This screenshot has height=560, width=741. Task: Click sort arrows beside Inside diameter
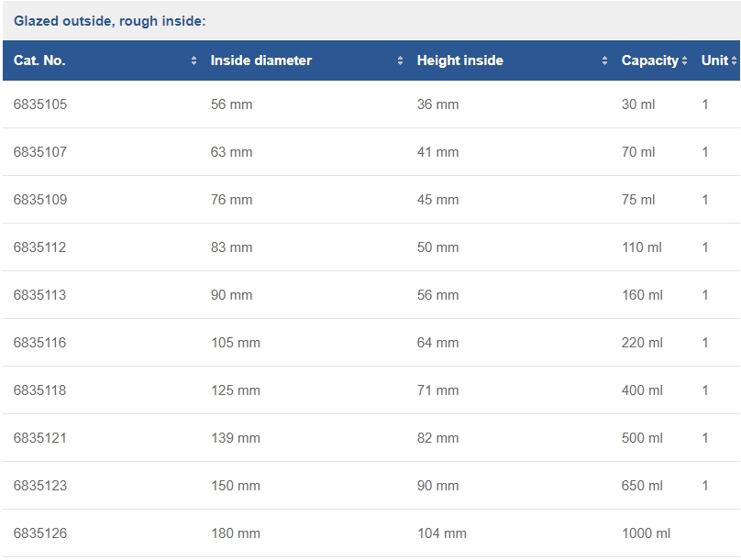400,60
